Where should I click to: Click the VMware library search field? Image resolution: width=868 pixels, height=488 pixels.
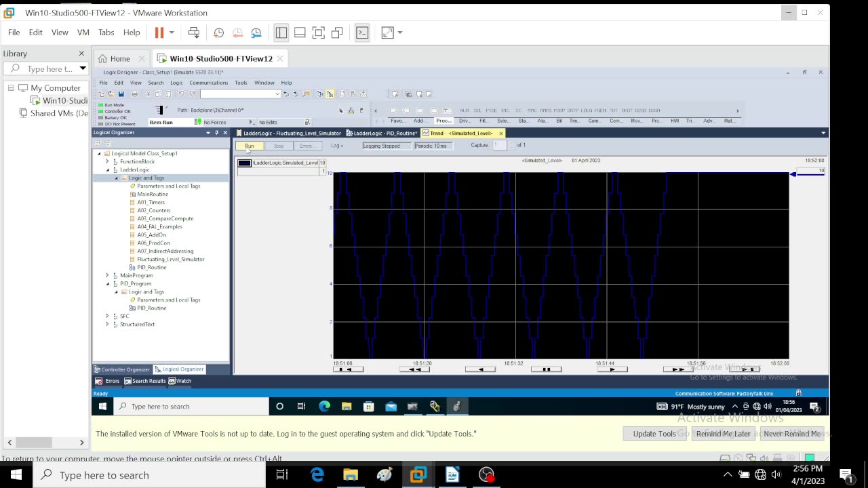[x=47, y=68]
